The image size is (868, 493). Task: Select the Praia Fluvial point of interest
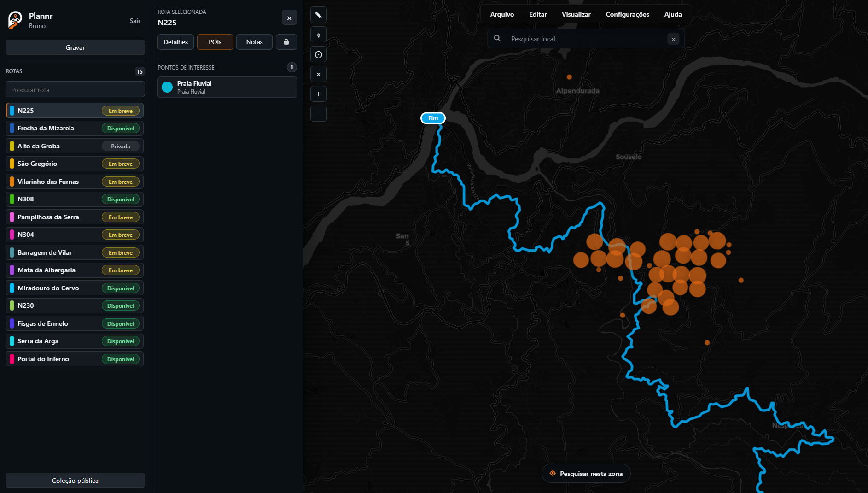coord(227,87)
